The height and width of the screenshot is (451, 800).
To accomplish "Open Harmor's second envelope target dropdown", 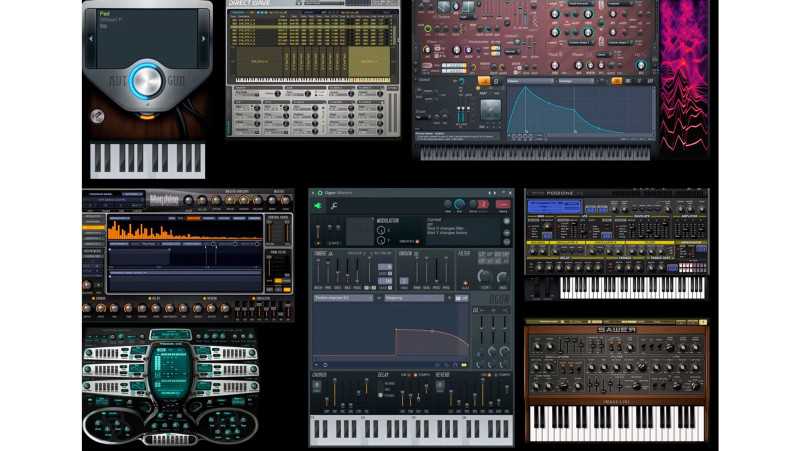I will coord(579,81).
